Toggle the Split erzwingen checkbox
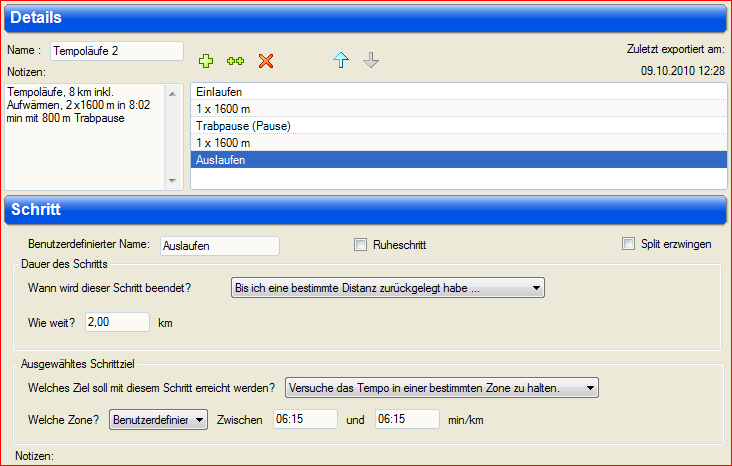Screen dimensions: 732x466 click(628, 244)
